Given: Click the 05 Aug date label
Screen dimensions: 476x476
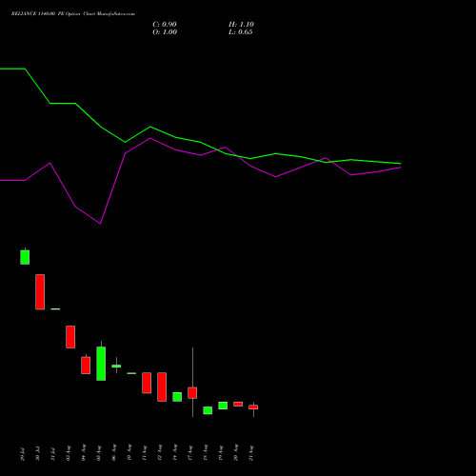Looking at the screenshot, I should click(x=98, y=453).
